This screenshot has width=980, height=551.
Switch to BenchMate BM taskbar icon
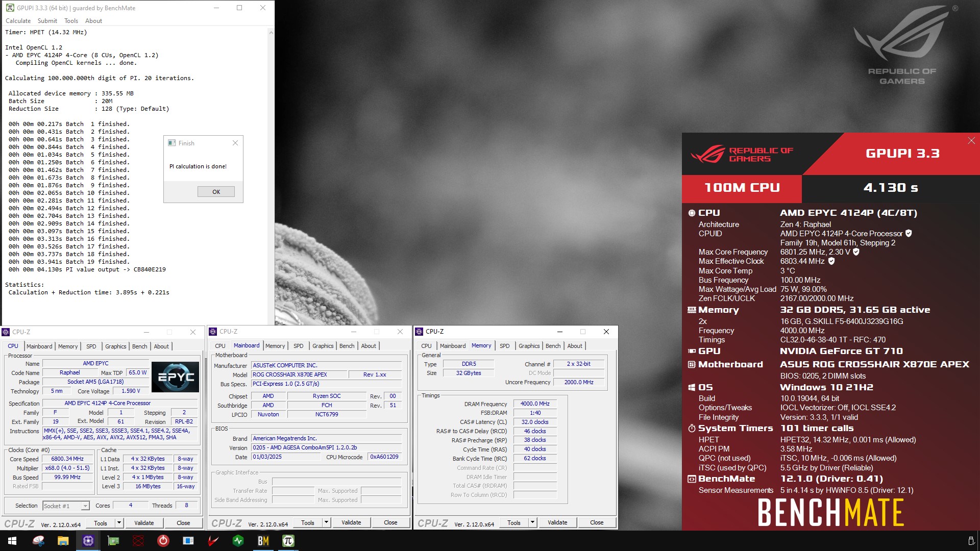[x=263, y=541]
